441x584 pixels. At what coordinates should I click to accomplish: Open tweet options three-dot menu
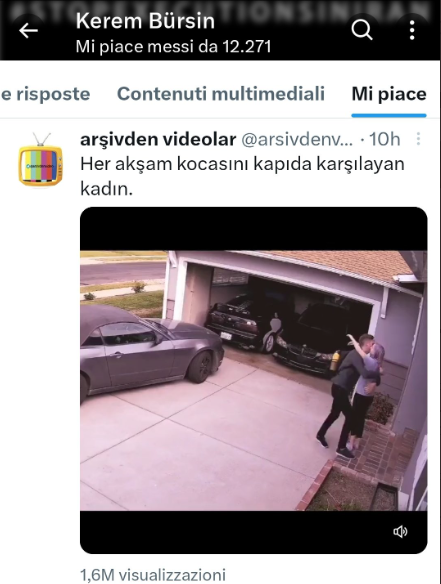(x=419, y=139)
